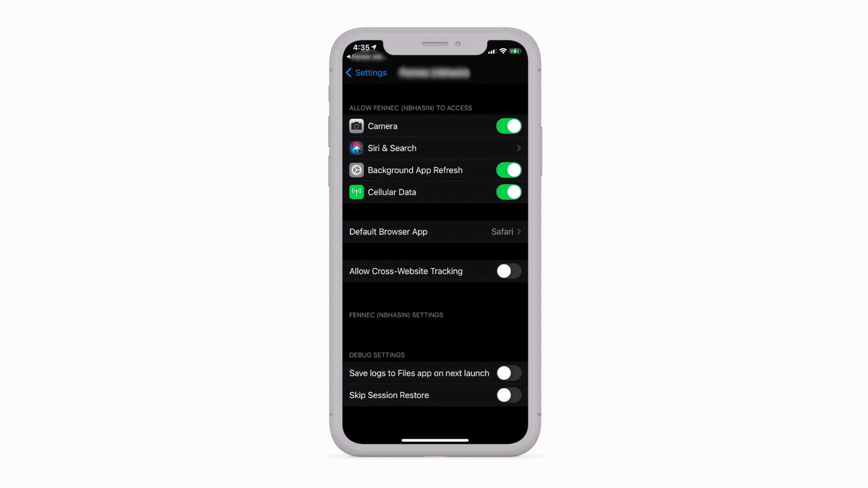The image size is (868, 488).
Task: Tap Debug Settings section header
Action: tap(377, 355)
